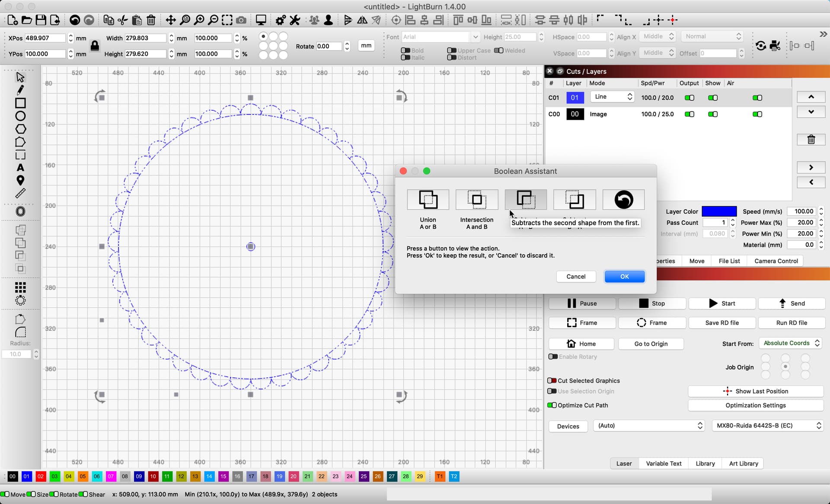830x504 pixels.
Task: Click the delete layer trash icon
Action: 811,139
